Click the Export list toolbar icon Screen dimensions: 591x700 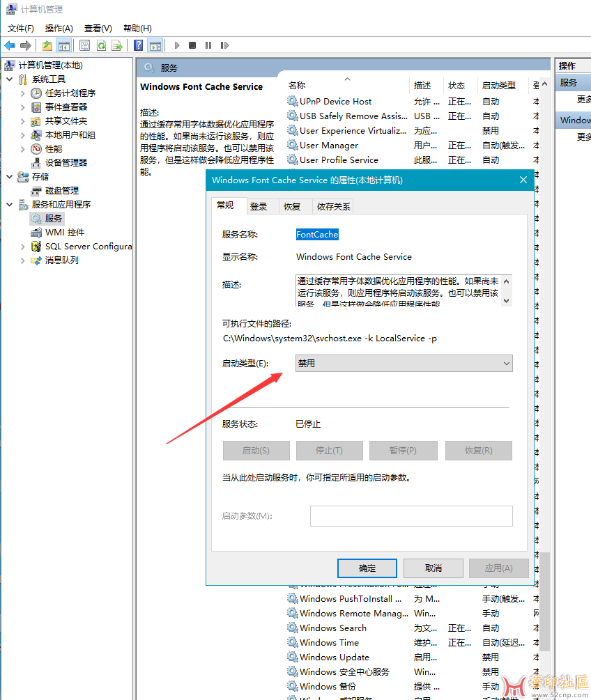[x=117, y=45]
